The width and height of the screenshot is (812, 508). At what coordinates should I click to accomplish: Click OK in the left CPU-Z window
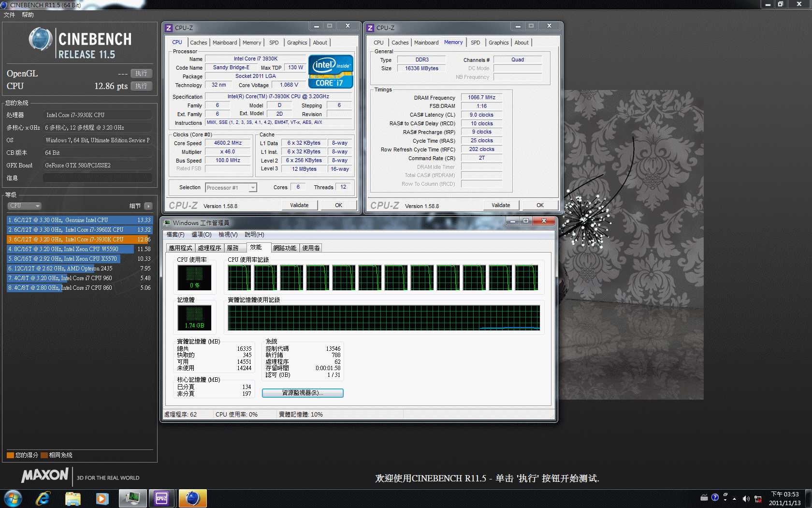coord(338,205)
